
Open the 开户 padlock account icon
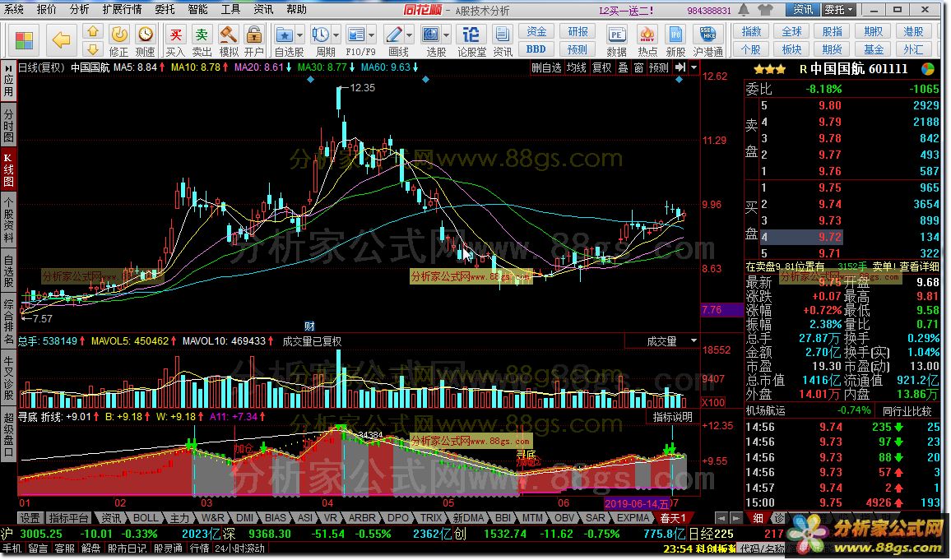(254, 40)
